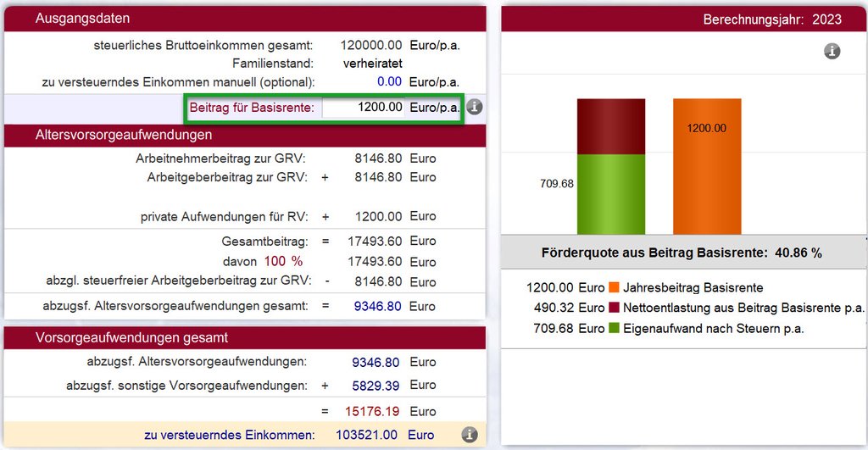Click the manual taxable income value 0.00
Screen dimensions: 868x450
389,81
